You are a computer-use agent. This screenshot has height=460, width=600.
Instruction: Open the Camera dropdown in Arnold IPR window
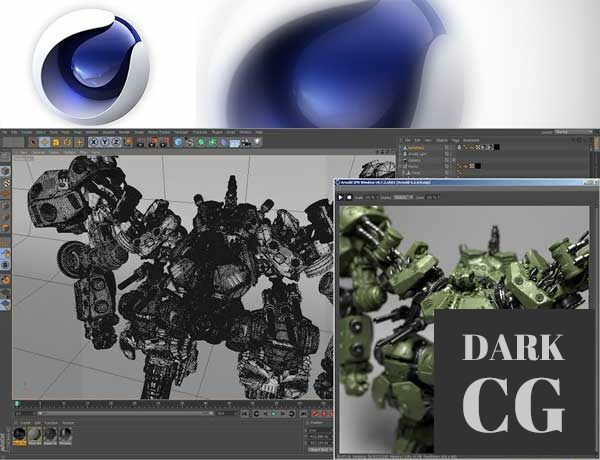click(x=433, y=197)
